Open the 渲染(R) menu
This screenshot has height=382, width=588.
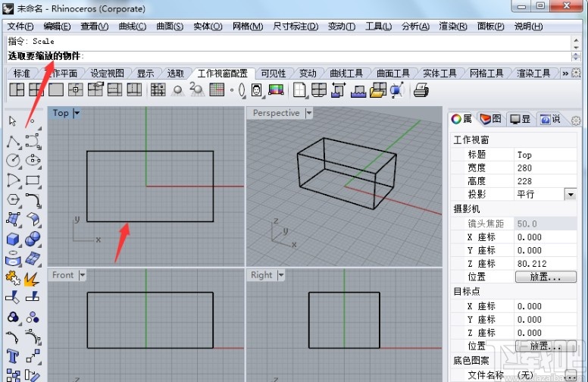click(453, 27)
